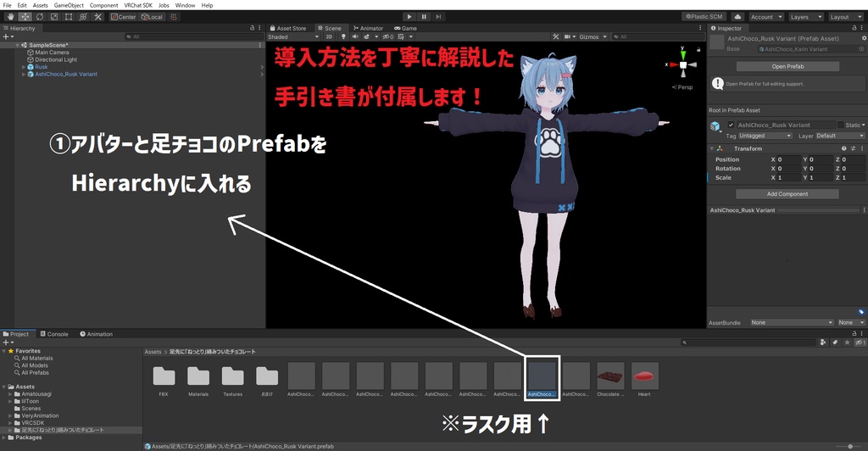Collapse the Transform component foldout

(x=712, y=148)
